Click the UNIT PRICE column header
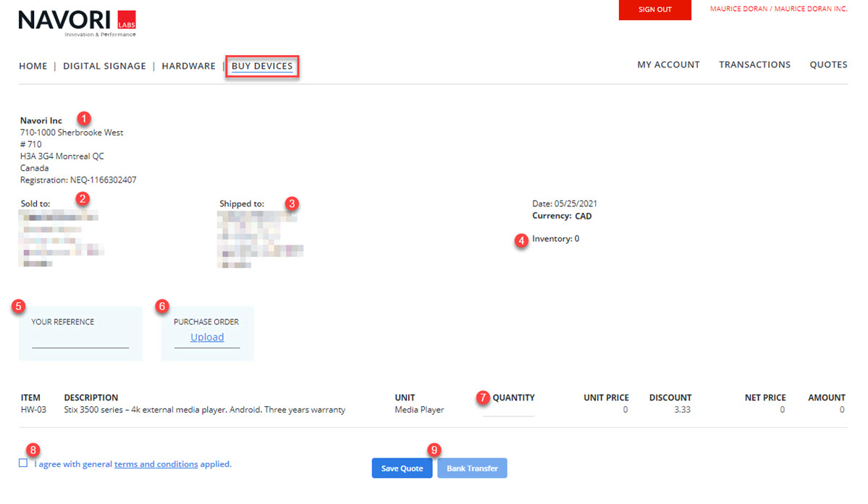This screenshot has height=504, width=868. tap(606, 398)
